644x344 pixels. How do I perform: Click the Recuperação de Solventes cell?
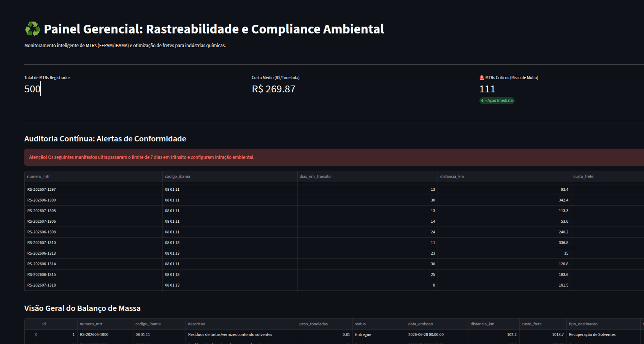click(x=603, y=334)
